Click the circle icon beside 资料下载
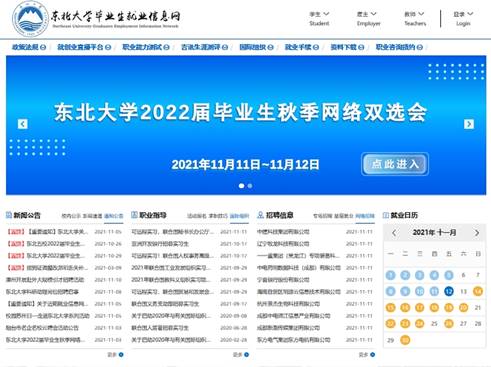 [x=361, y=47]
